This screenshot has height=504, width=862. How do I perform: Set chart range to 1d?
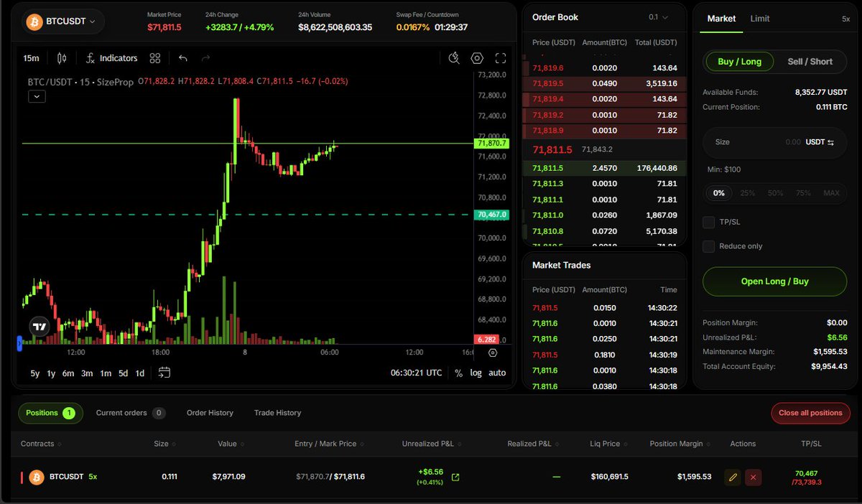[140, 373]
